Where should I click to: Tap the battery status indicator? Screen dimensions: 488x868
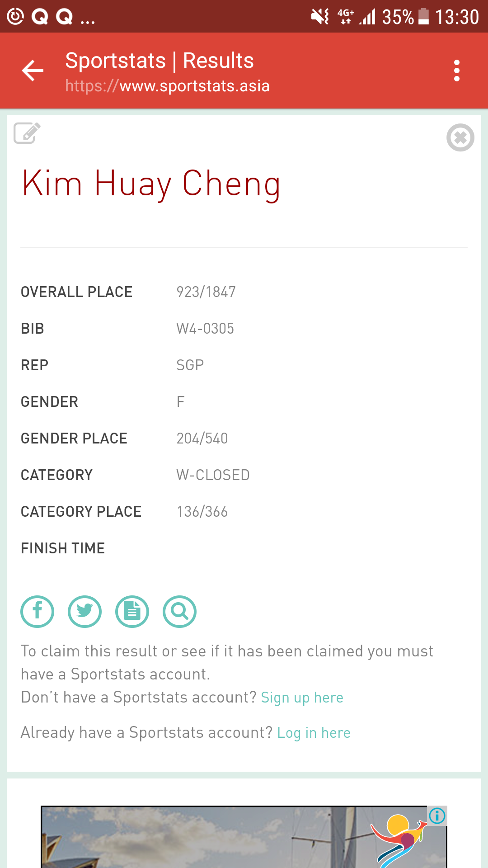pos(423,17)
